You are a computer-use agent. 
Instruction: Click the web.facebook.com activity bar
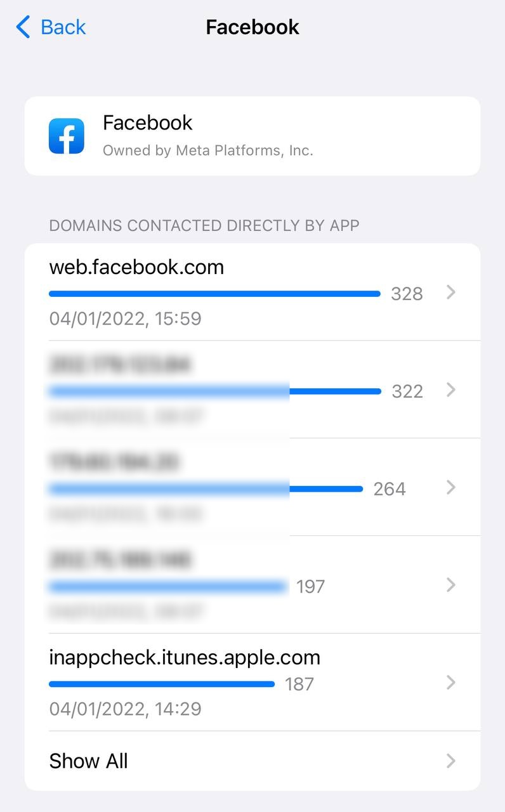point(214,294)
